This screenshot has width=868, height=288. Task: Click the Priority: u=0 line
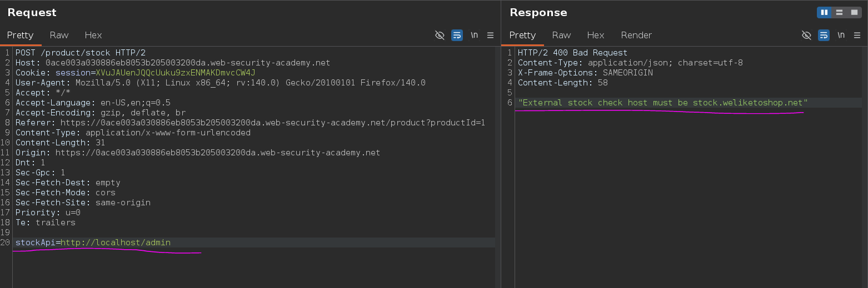[48, 213]
